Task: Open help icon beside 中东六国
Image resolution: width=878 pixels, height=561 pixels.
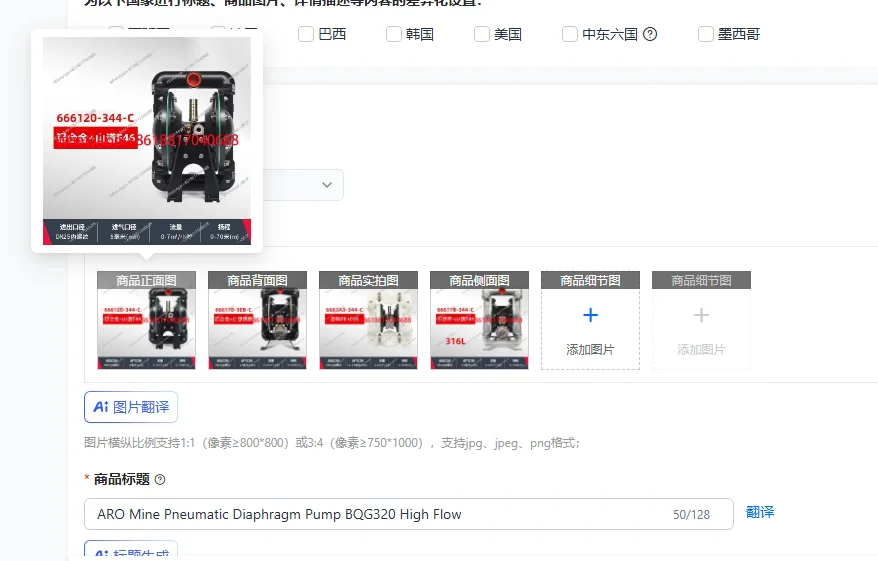Action: coord(650,34)
